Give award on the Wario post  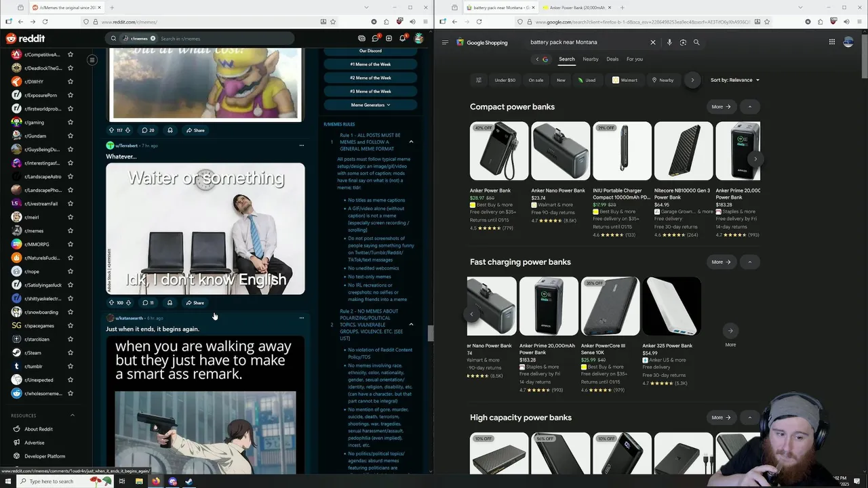(170, 130)
